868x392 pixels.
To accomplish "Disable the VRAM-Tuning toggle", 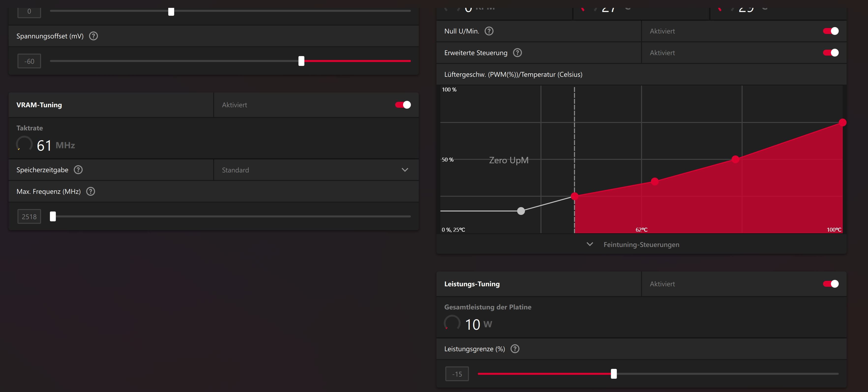I will (x=403, y=105).
